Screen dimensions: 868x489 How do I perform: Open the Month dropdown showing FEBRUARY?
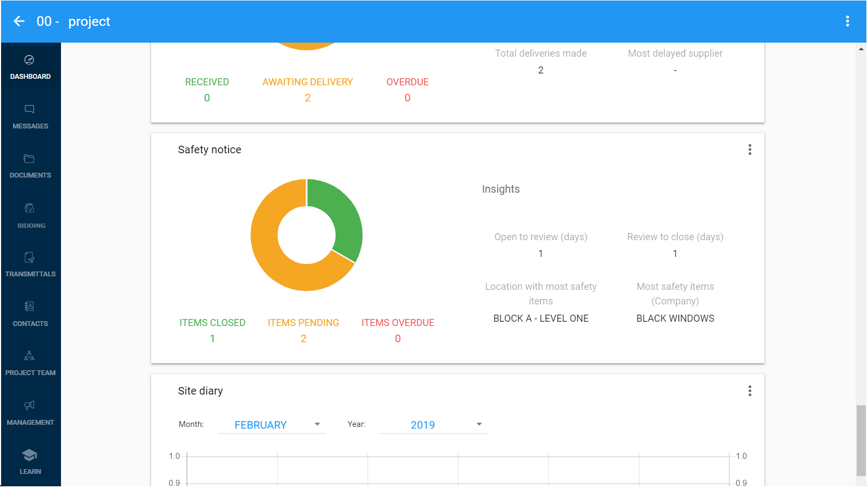tap(272, 425)
